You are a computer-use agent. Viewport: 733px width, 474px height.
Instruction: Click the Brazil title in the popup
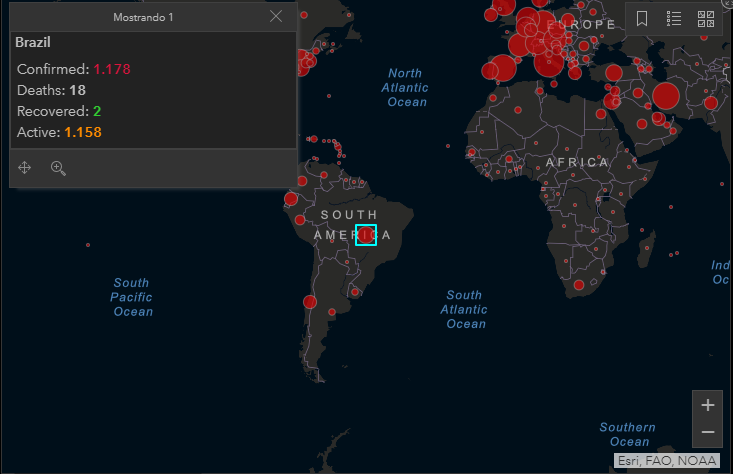[x=33, y=42]
